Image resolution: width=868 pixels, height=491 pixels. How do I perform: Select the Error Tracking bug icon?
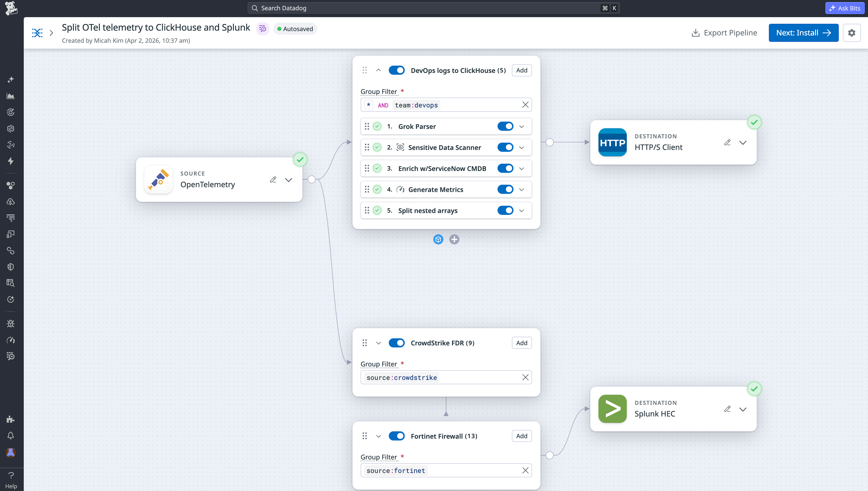point(11,323)
